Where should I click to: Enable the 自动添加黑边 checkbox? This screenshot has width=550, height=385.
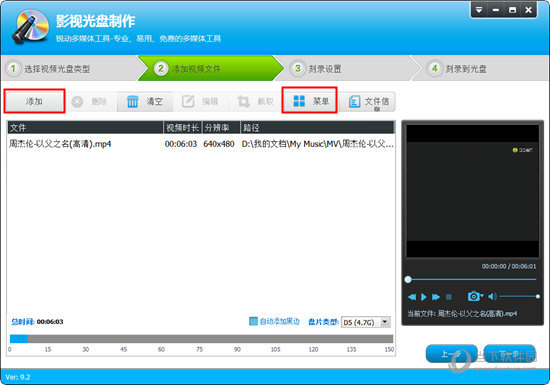tap(253, 321)
